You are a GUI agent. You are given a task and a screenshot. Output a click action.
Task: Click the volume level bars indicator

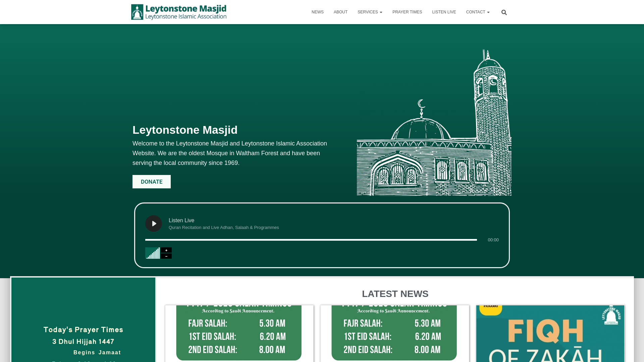(153, 253)
